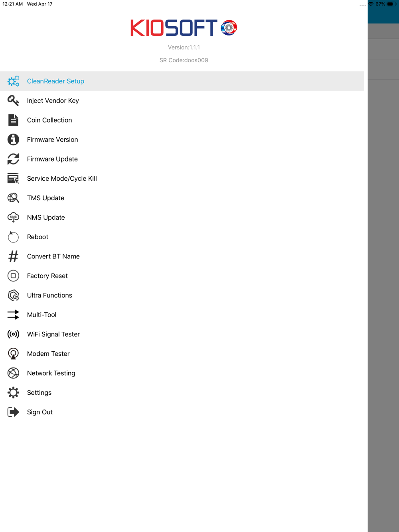Screen dimensions: 399x532
Task: Click the Network Testing globe icon
Action: pyautogui.click(x=13, y=373)
